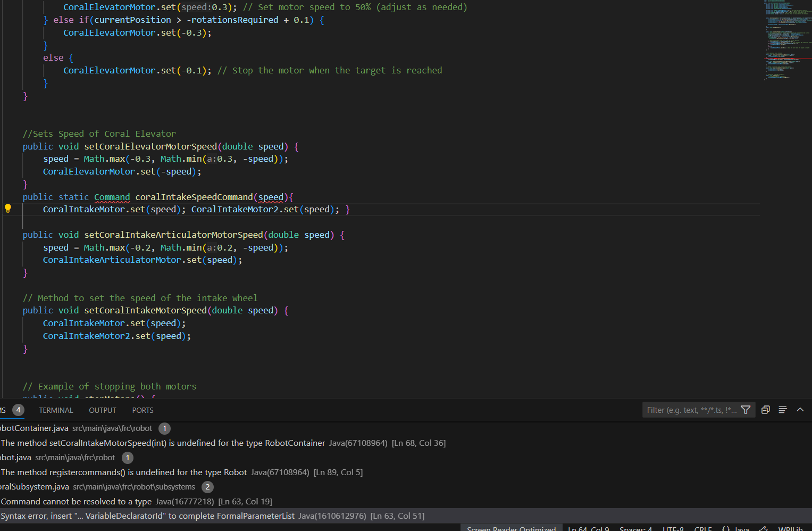
Task: Click the Collapse All icon in Problems panel
Action: point(782,410)
